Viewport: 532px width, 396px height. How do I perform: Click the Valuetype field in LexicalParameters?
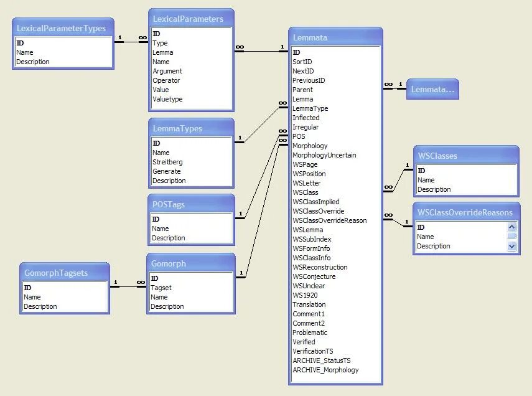click(x=192, y=99)
